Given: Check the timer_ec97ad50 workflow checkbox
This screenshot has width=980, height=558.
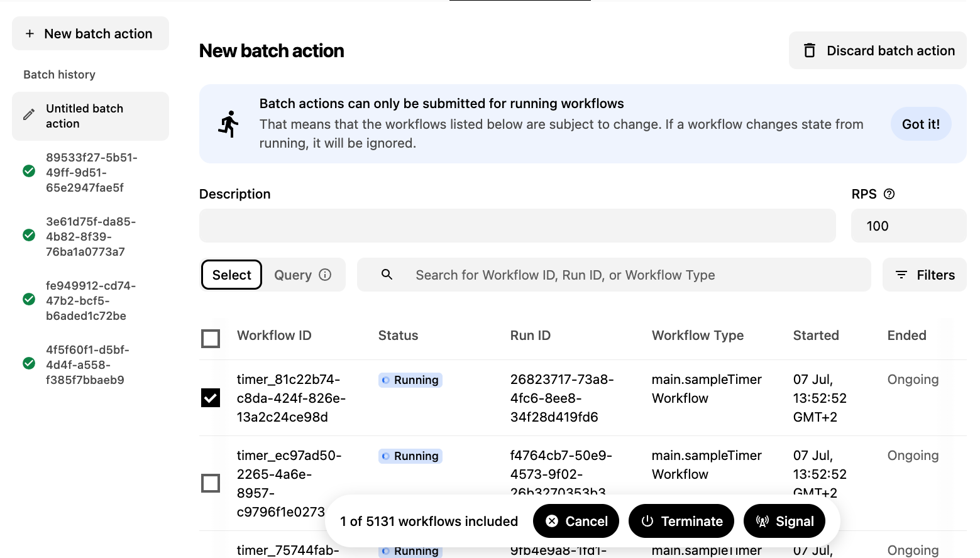Looking at the screenshot, I should pyautogui.click(x=211, y=483).
